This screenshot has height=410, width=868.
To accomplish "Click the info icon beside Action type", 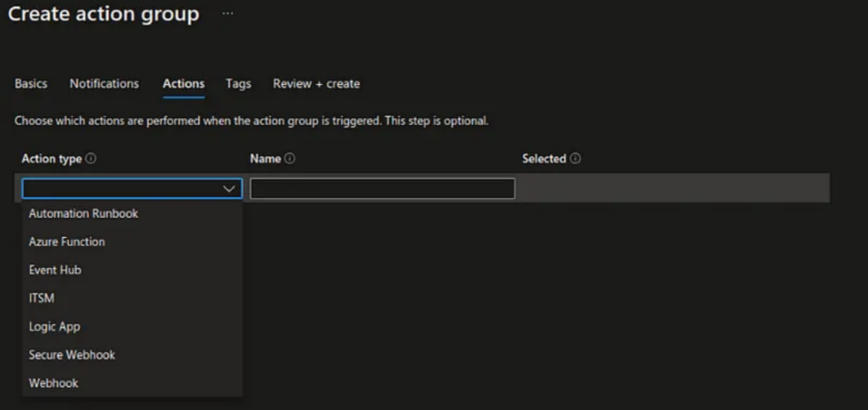I will [91, 158].
